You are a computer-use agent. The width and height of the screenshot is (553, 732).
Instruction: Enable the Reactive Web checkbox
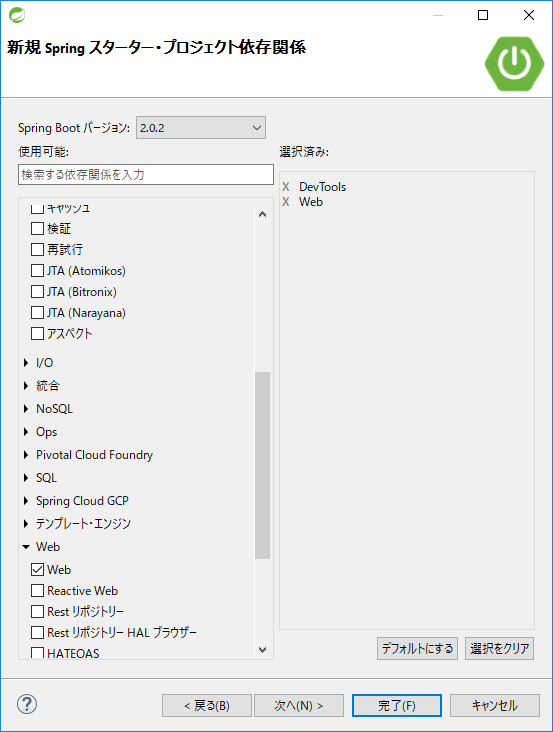coord(37,591)
